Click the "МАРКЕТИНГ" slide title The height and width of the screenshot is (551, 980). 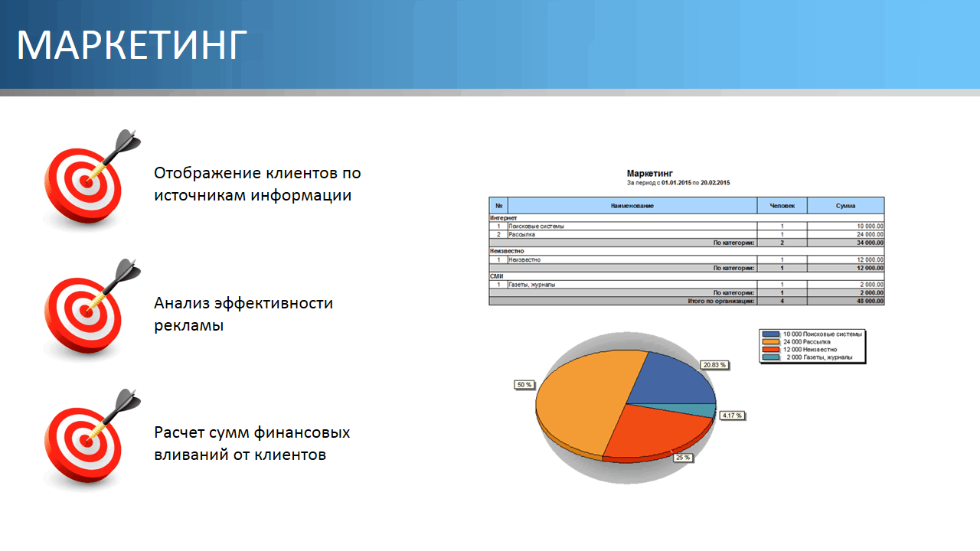tap(132, 45)
